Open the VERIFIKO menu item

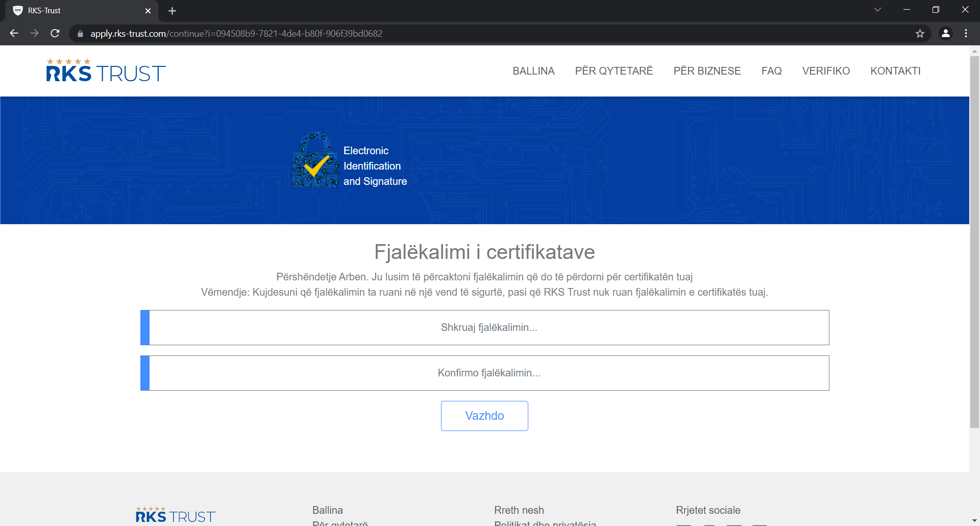pyautogui.click(x=826, y=71)
